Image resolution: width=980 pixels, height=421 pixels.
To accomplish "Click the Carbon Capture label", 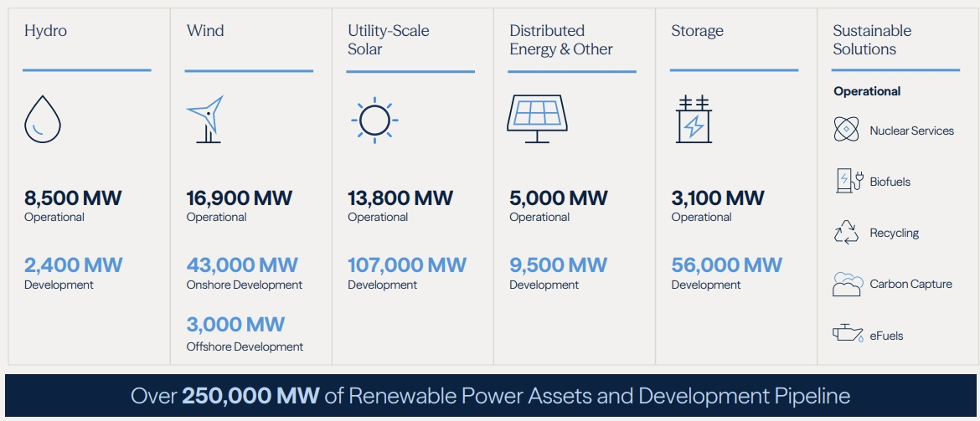I will pos(911,285).
